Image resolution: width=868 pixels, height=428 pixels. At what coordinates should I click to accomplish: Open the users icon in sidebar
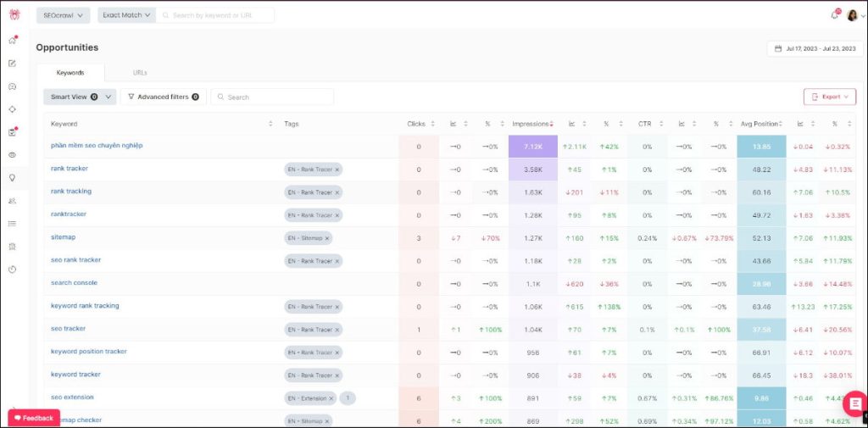point(12,201)
